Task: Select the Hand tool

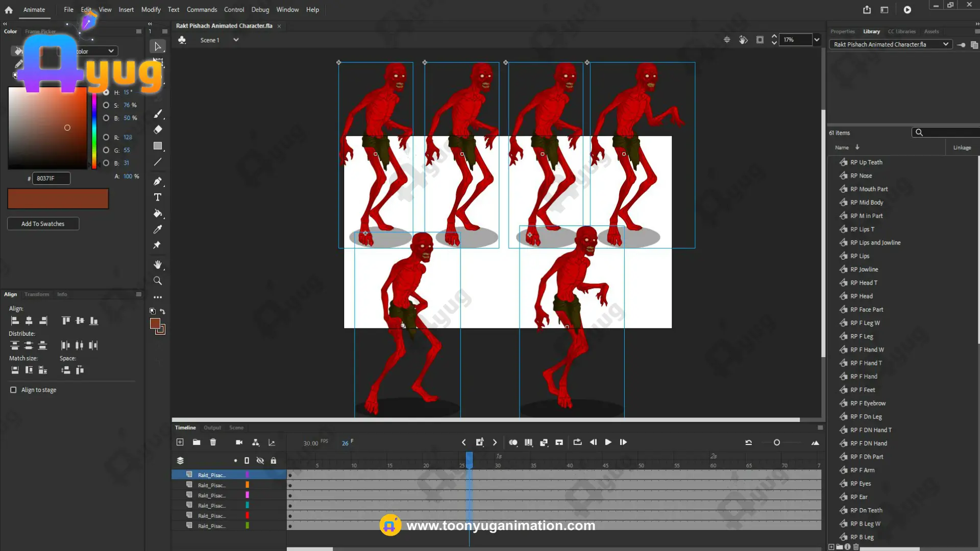Action: (x=158, y=264)
